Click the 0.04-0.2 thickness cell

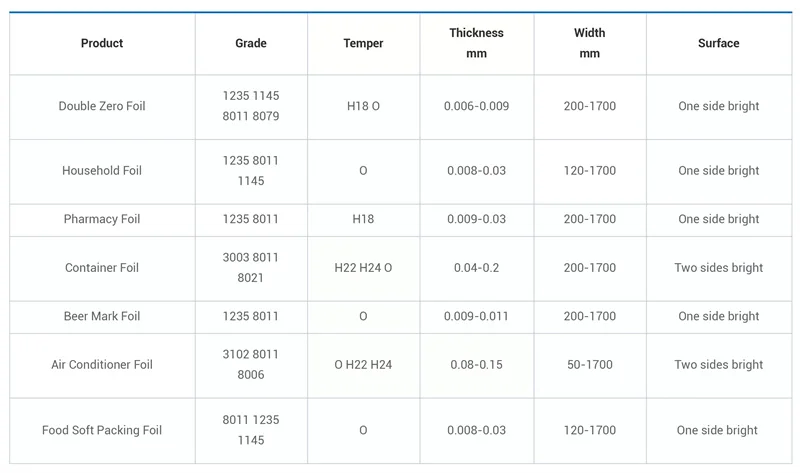pyautogui.click(x=476, y=268)
